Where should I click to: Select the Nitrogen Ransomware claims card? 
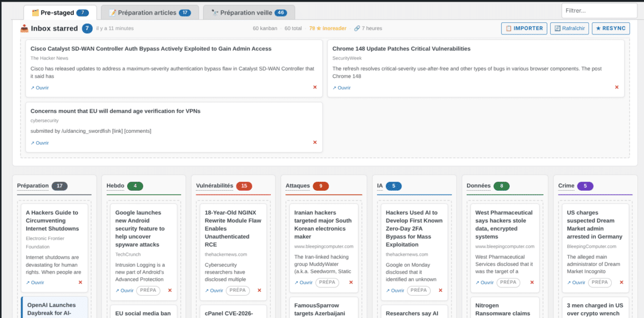click(505, 307)
